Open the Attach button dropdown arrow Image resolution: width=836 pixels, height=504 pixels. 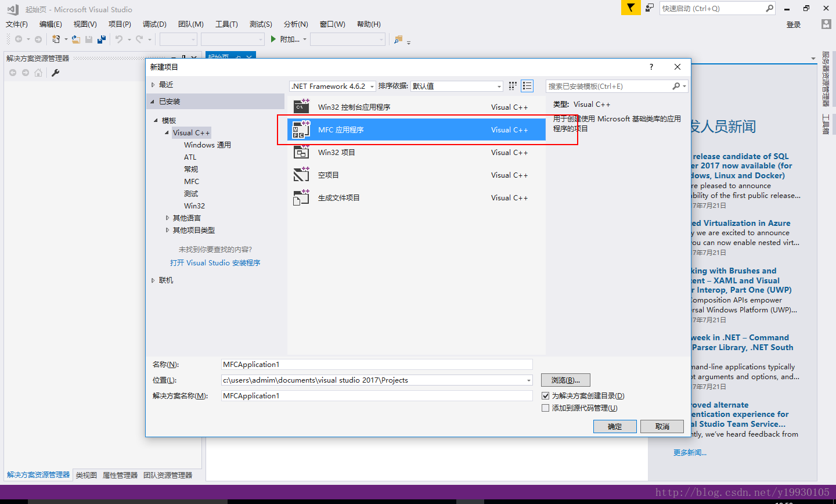[x=304, y=39]
